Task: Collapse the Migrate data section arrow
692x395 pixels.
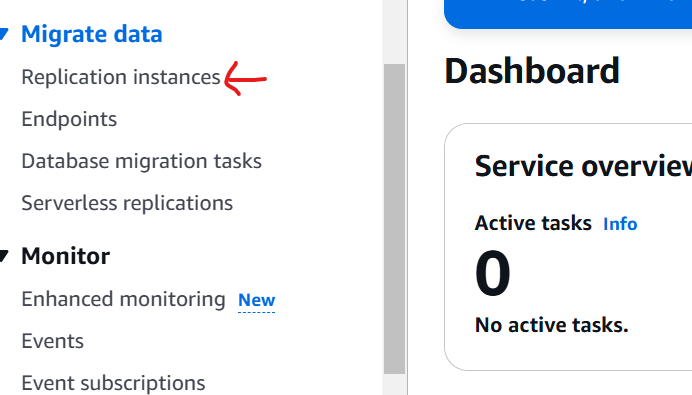Action: [x=4, y=34]
